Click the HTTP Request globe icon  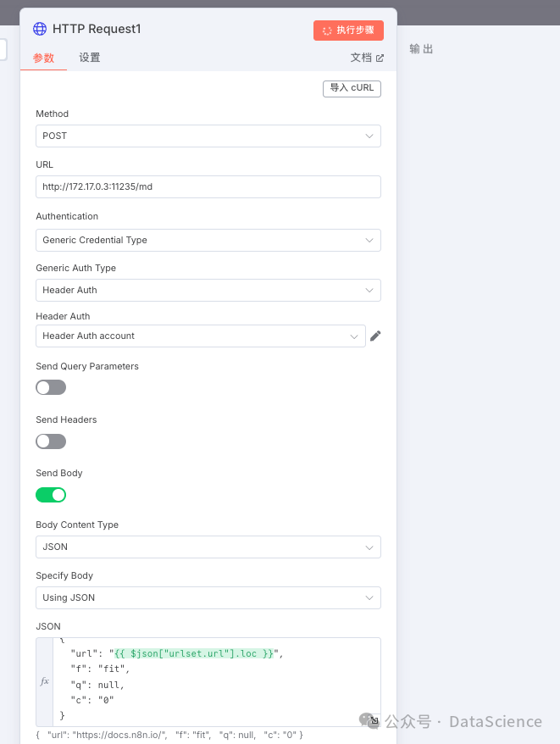tap(40, 29)
